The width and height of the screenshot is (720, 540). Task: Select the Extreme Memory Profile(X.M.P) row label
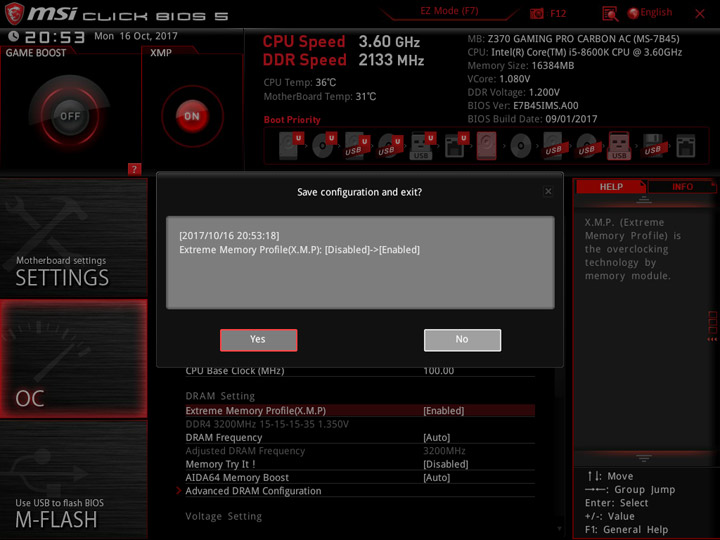256,411
